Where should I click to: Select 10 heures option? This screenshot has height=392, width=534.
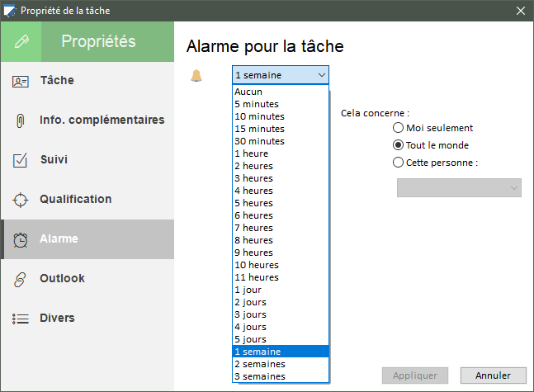coord(281,265)
